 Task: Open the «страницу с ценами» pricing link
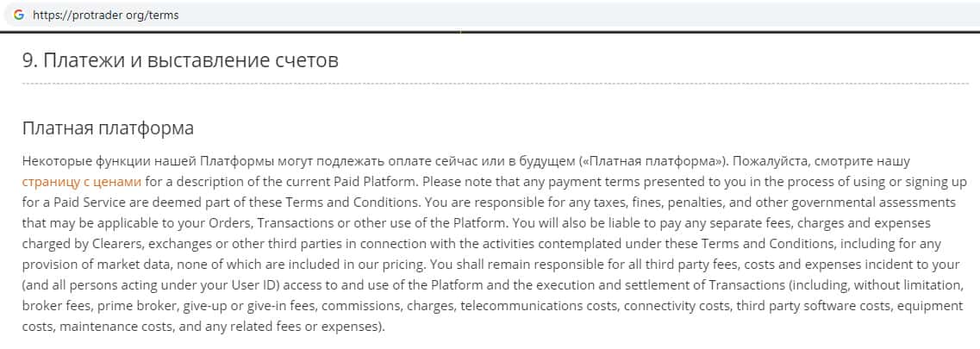82,182
